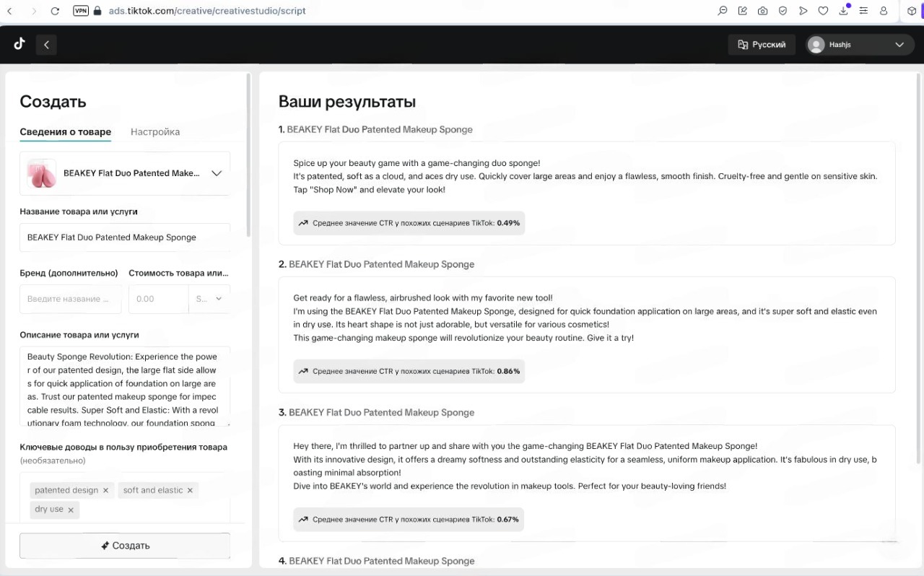The image size is (924, 576).
Task: Click the CTR 0.49% badge
Action: pyautogui.click(x=409, y=223)
